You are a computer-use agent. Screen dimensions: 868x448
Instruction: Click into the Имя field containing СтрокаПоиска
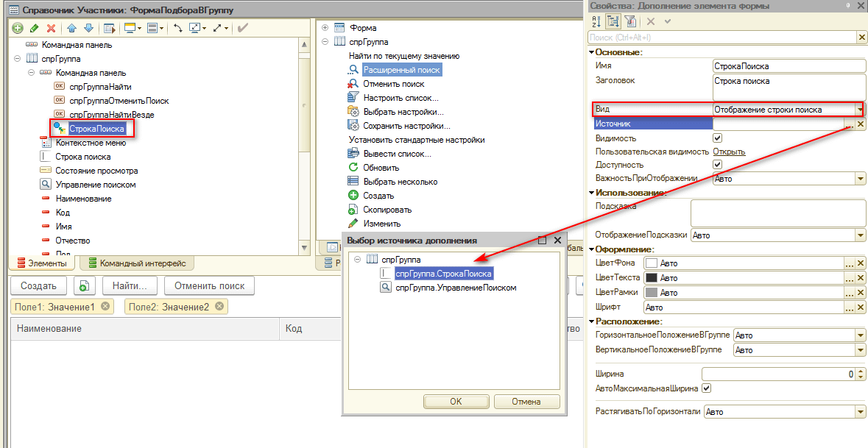788,66
